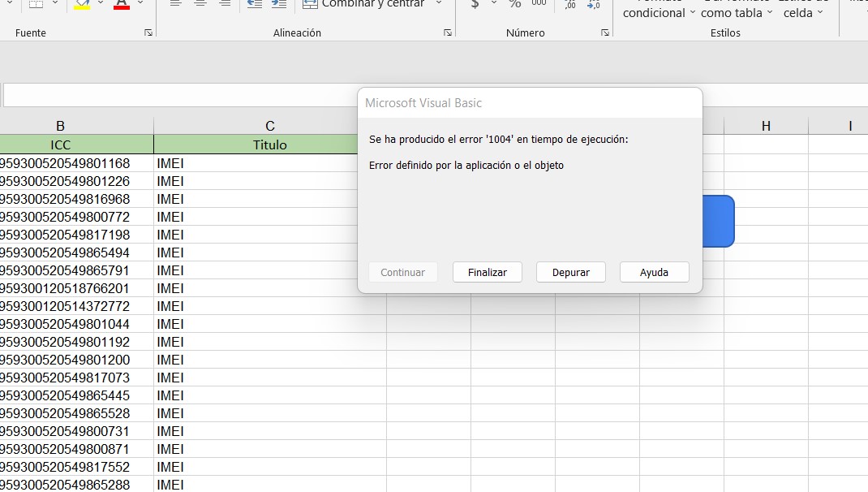
Task: Select the cell ending in 549800772
Action: point(76,217)
